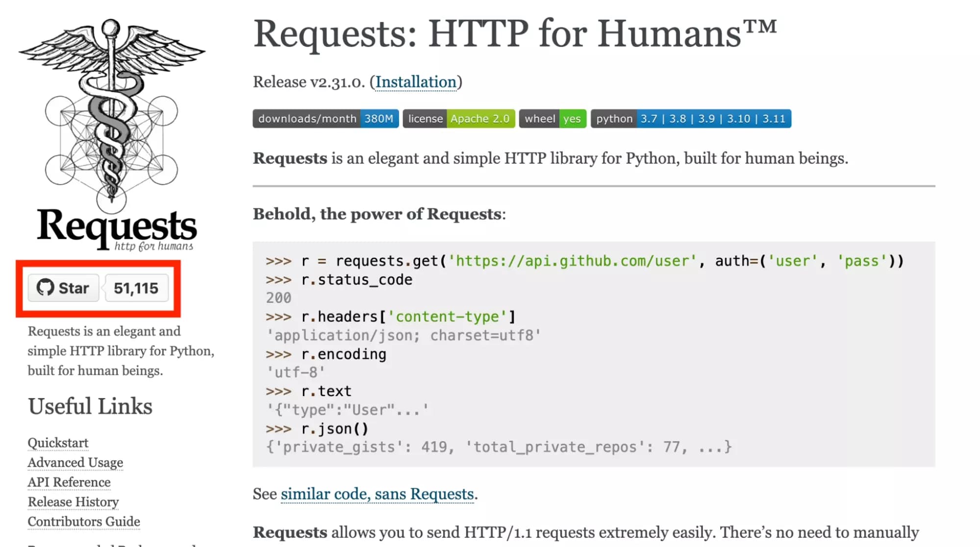The height and width of the screenshot is (547, 980).
Task: Click the Useful Links heading
Action: tap(90, 406)
